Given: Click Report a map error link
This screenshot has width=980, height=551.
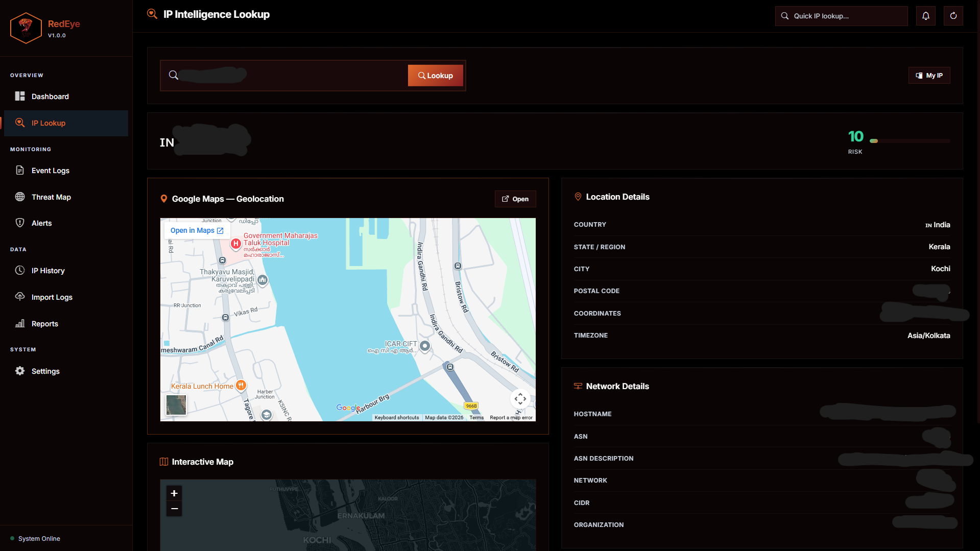Looking at the screenshot, I should point(511,418).
